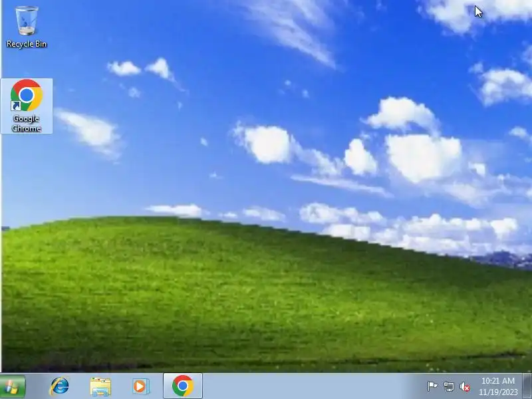Select the Google Chrome desktop shortcut
The height and width of the screenshot is (399, 532).
point(27,106)
